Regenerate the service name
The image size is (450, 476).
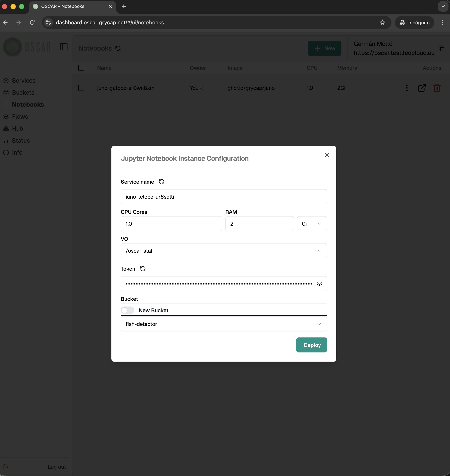161,182
